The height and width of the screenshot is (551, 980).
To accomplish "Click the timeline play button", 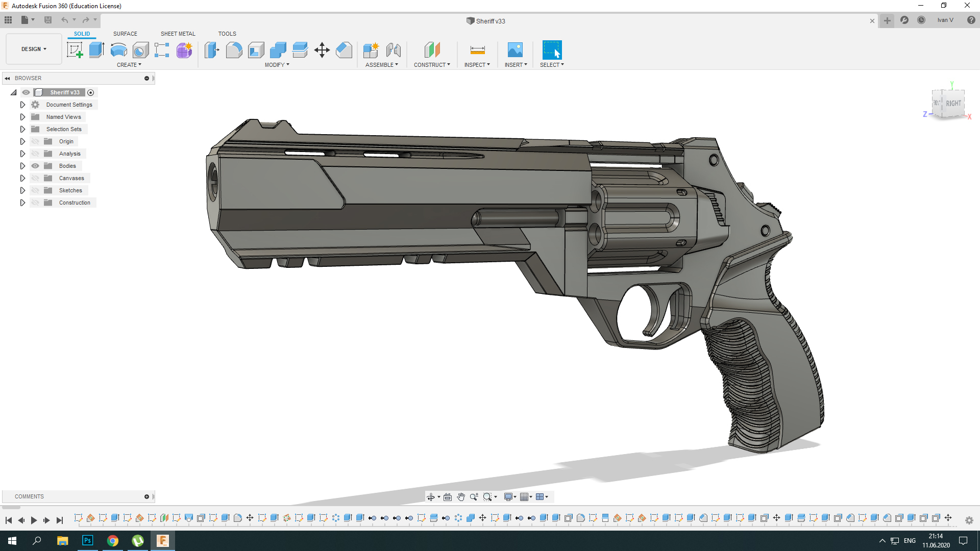I will click(x=34, y=520).
